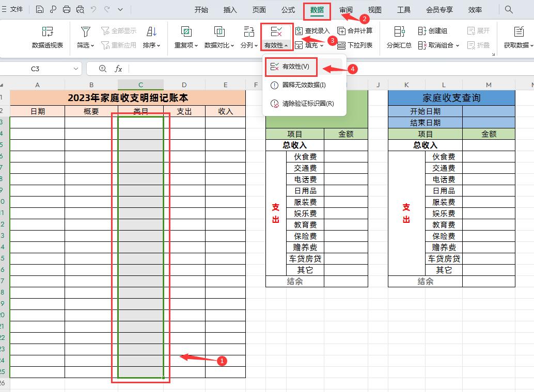Screen dimensions: 534x392
Task: Open the outline group dialog launcher
Action: pyautogui.click(x=493, y=54)
